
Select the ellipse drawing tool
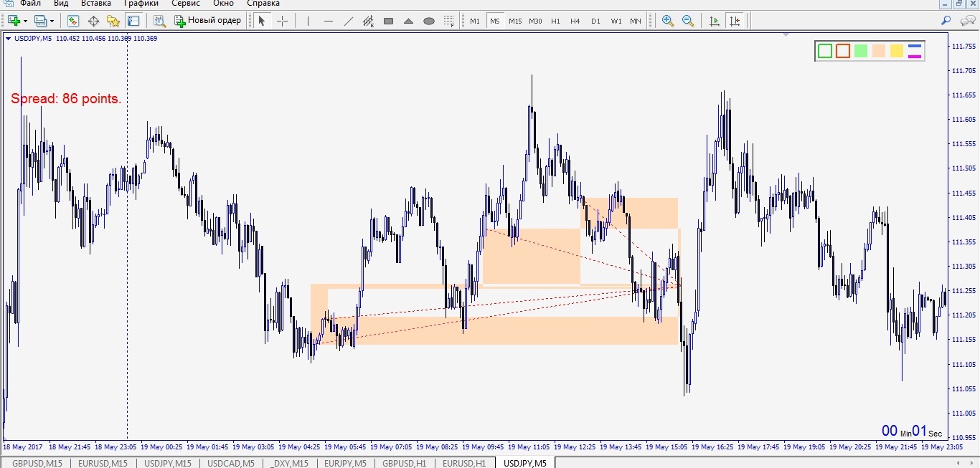(429, 21)
